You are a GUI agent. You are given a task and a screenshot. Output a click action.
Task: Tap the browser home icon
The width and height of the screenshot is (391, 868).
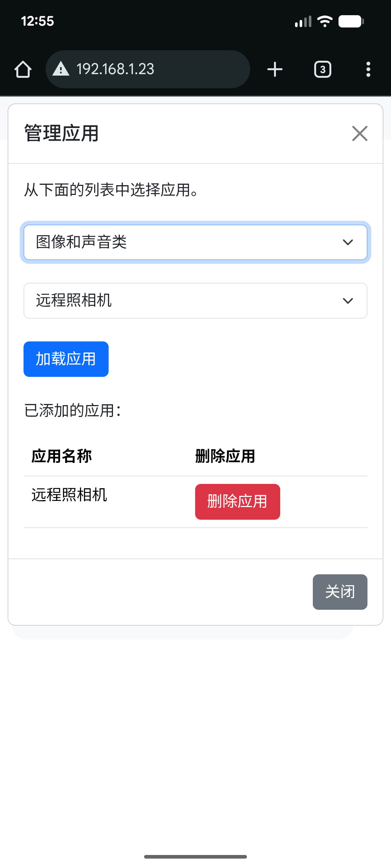[x=23, y=69]
